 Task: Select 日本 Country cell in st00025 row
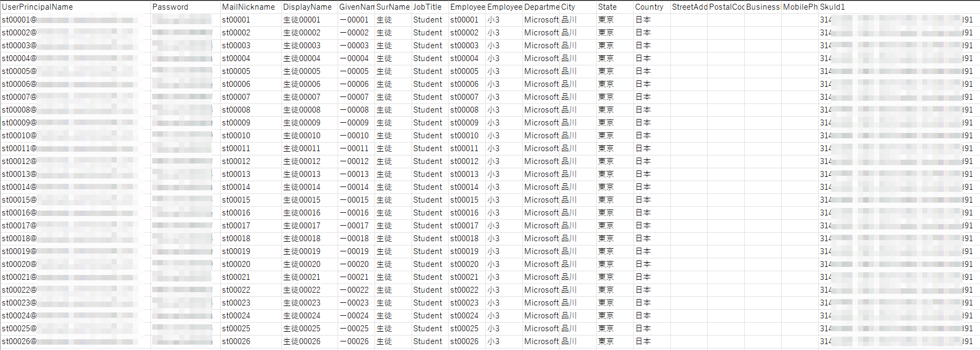point(652,329)
